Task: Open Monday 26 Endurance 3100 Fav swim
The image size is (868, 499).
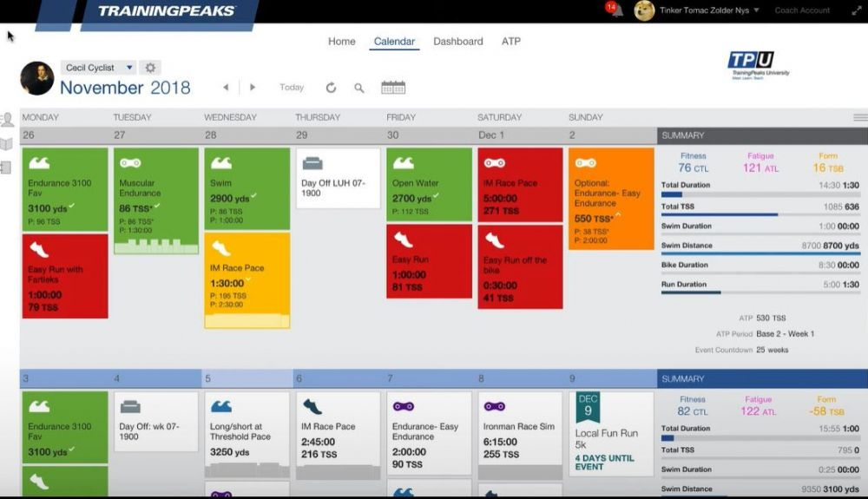Action: point(65,189)
